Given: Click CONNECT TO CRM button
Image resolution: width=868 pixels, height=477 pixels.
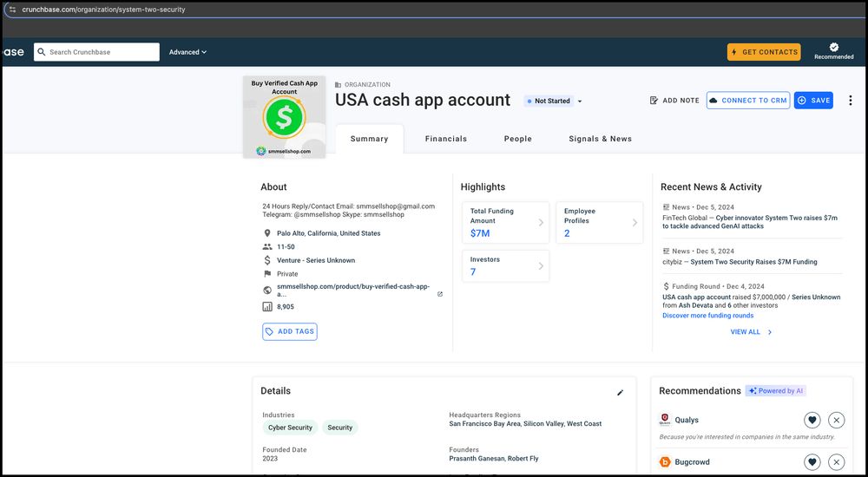Looking at the screenshot, I should pos(748,100).
